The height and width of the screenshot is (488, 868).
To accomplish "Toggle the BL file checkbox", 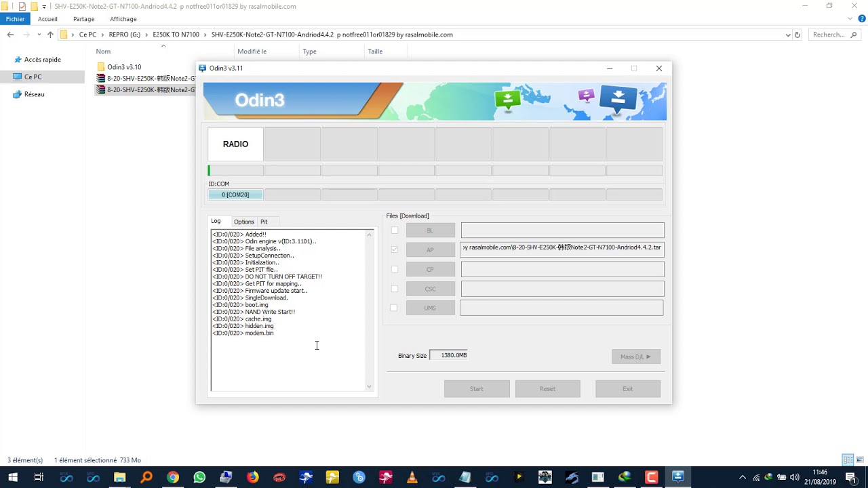I will click(395, 230).
